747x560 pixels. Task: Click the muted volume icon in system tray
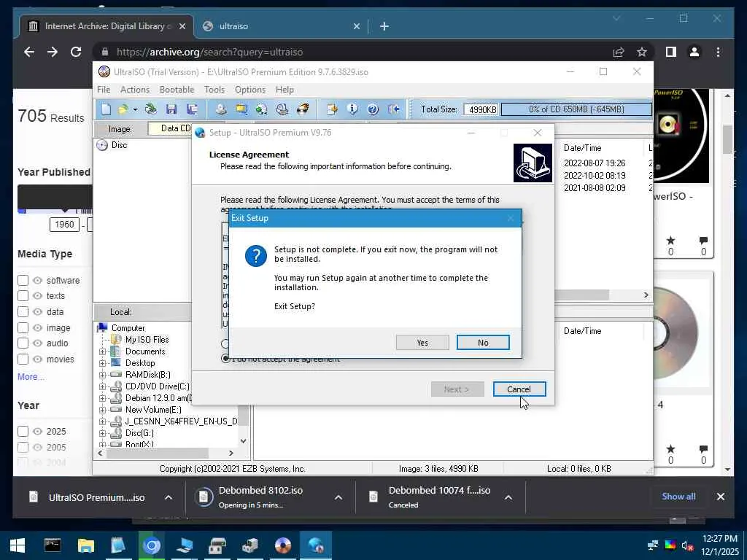pyautogui.click(x=687, y=545)
